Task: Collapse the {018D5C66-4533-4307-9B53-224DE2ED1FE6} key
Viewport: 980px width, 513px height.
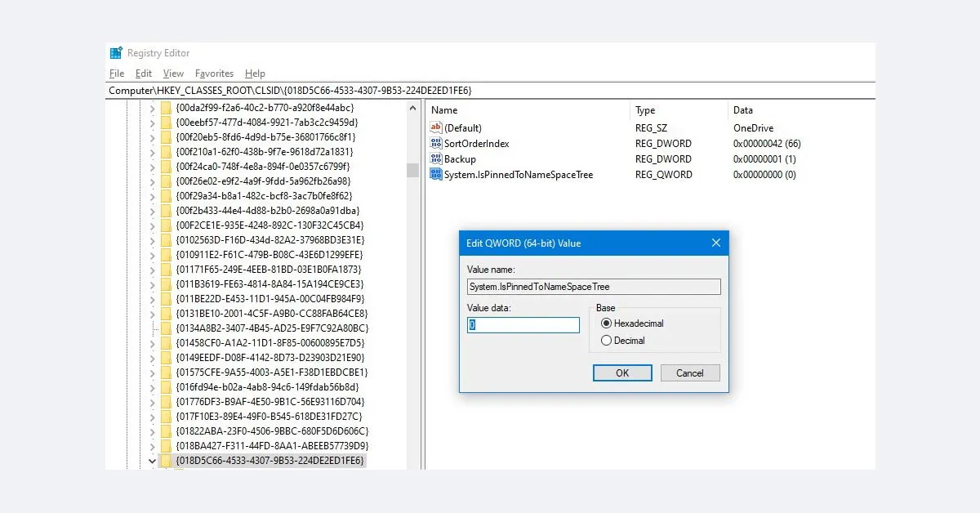Action: pos(152,461)
